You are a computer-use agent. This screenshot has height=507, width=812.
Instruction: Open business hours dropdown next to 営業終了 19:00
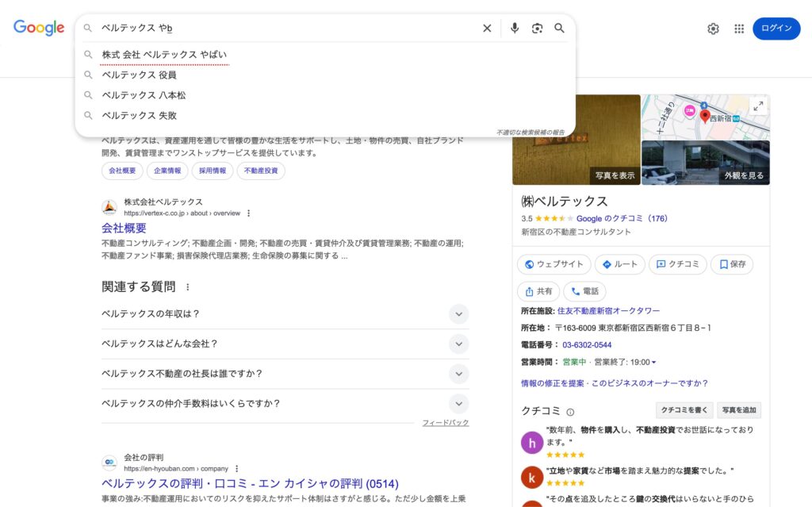click(653, 363)
